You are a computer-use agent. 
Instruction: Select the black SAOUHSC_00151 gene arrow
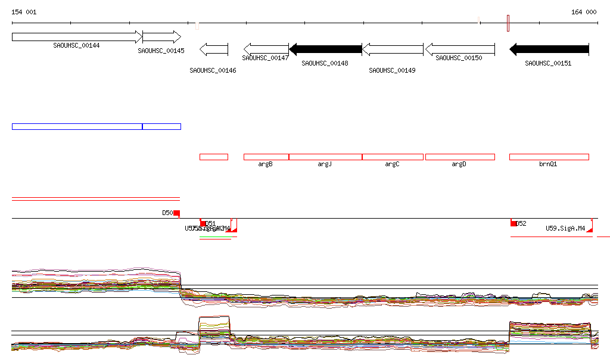click(549, 49)
